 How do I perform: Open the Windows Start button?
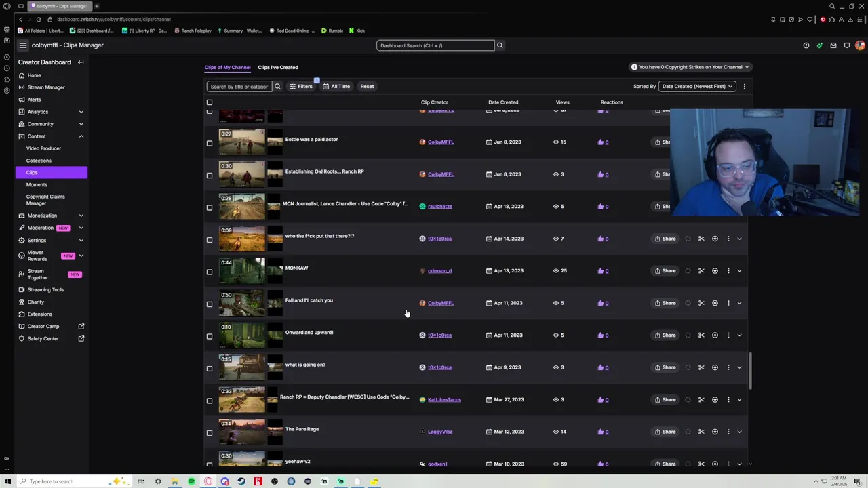(8, 481)
